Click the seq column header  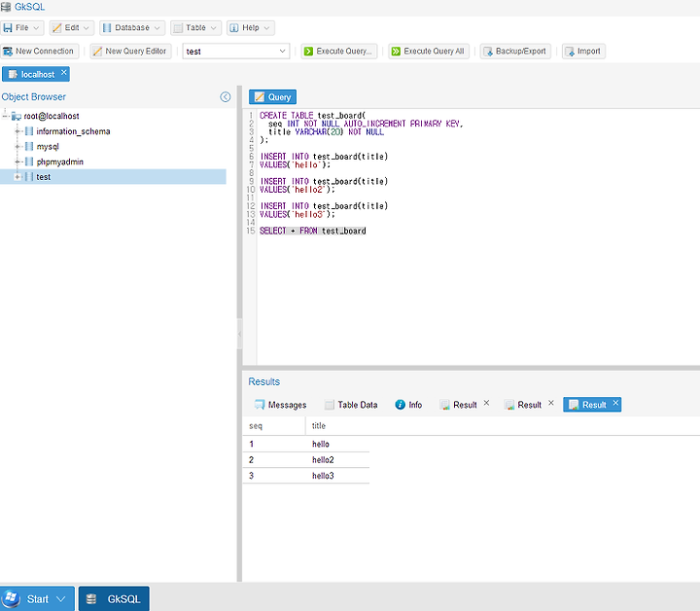[x=274, y=426]
